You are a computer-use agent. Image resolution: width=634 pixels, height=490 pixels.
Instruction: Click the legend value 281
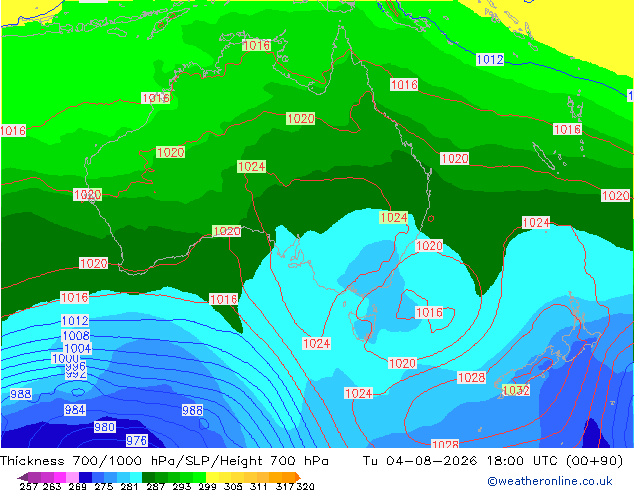coord(129,486)
